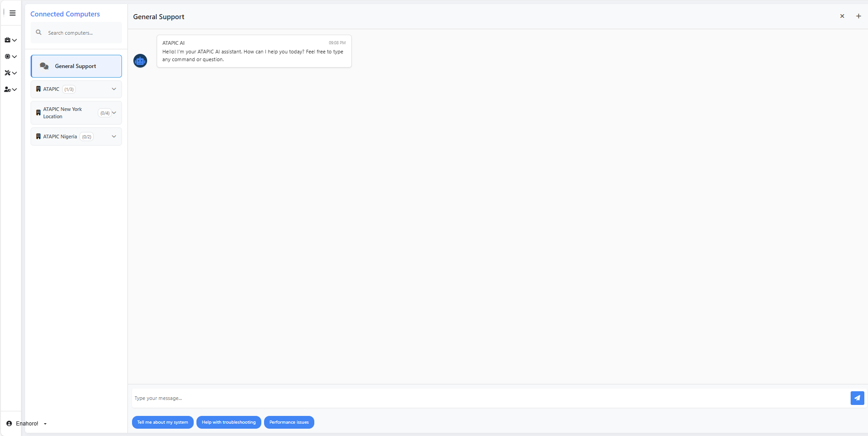Click the ATAPIC (1/3) count badge
Screen dimensions: 868x436
[x=69, y=89]
